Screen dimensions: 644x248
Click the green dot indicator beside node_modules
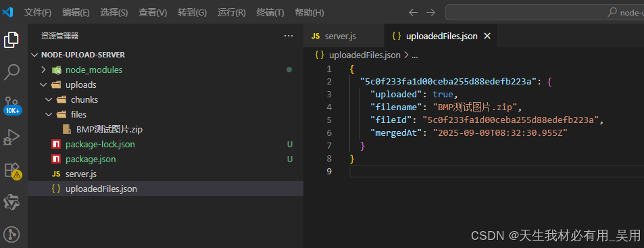coord(289,70)
